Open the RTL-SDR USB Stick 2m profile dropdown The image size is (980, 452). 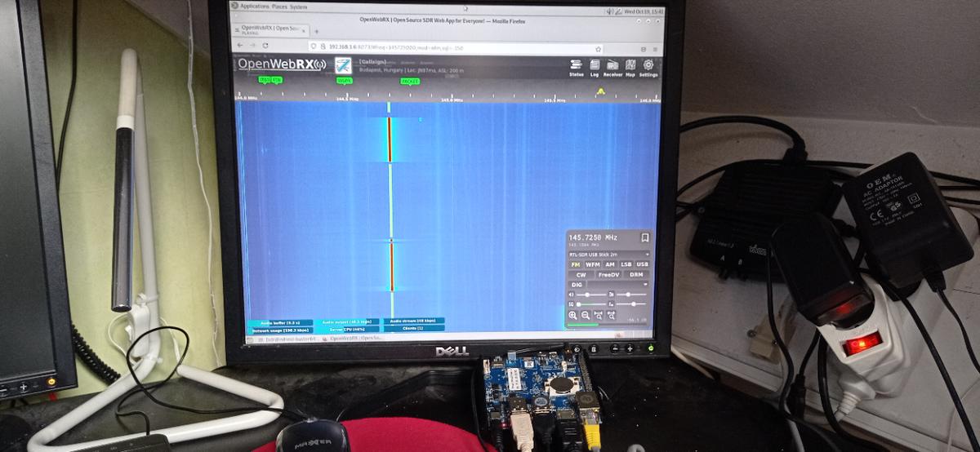(x=609, y=255)
